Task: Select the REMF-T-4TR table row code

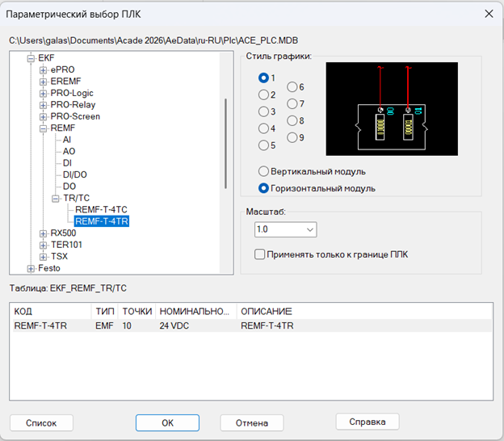Action: pos(40,326)
